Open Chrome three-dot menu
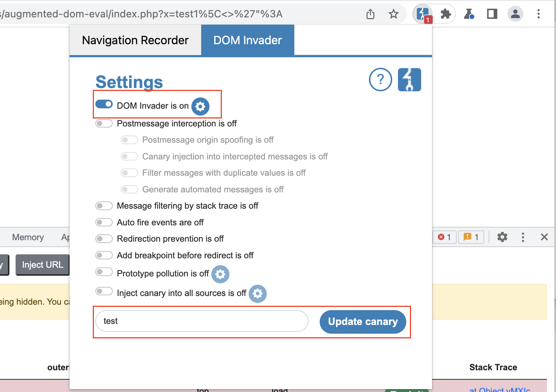 539,14
